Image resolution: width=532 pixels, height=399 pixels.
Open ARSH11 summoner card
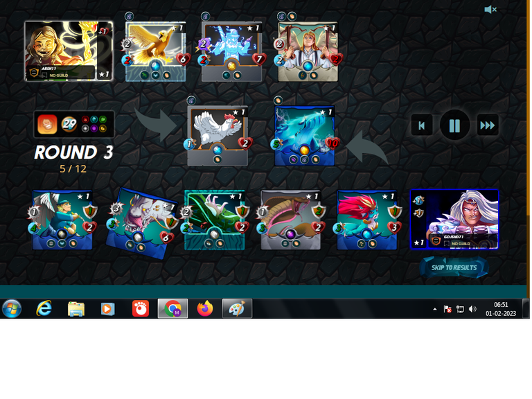pos(69,51)
